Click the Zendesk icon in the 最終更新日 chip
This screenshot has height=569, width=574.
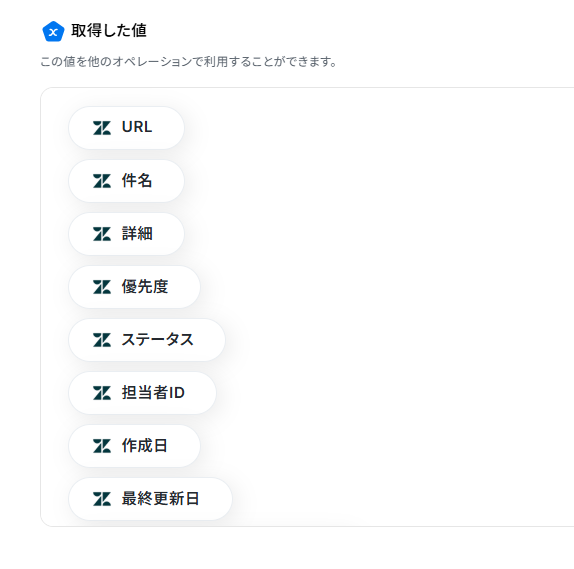[x=102, y=499]
